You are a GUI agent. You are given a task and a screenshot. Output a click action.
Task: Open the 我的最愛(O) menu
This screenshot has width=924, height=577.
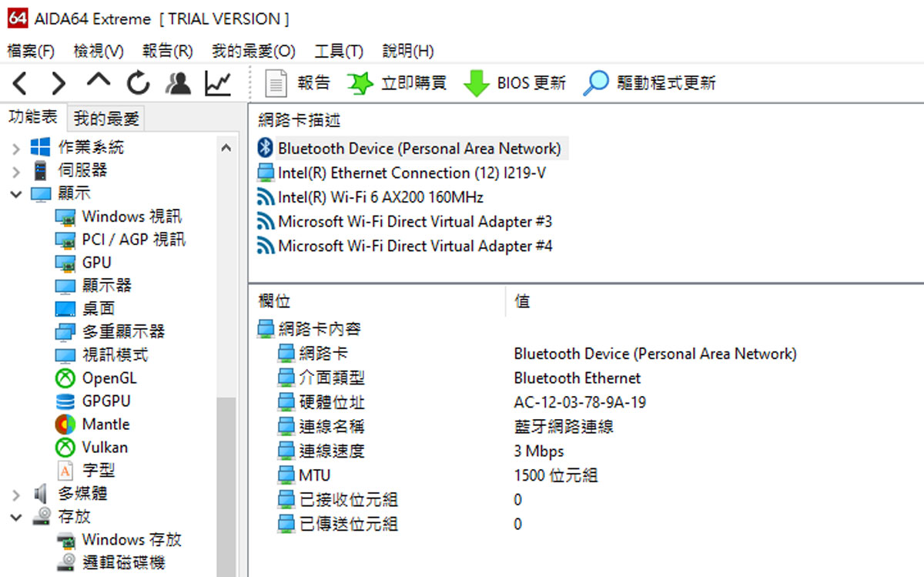pos(253,52)
